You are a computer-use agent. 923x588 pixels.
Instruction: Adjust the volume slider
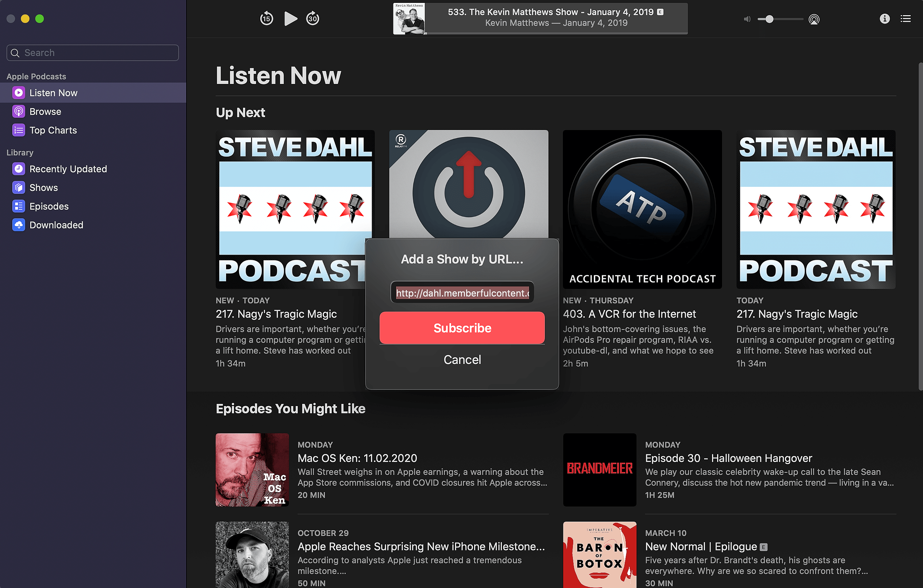pos(781,19)
